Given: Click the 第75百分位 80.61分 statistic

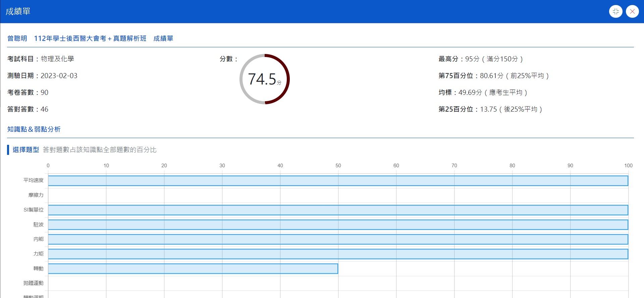Looking at the screenshot, I should point(493,76).
